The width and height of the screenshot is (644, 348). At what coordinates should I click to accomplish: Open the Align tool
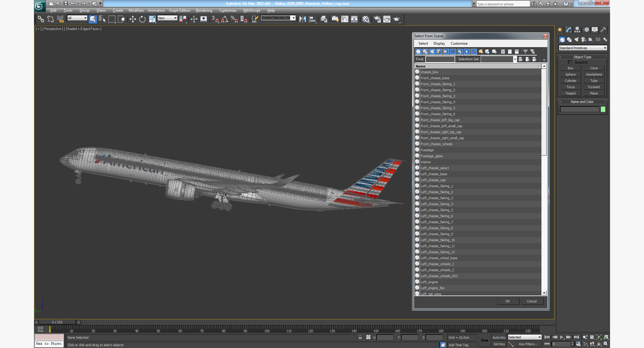(312, 19)
